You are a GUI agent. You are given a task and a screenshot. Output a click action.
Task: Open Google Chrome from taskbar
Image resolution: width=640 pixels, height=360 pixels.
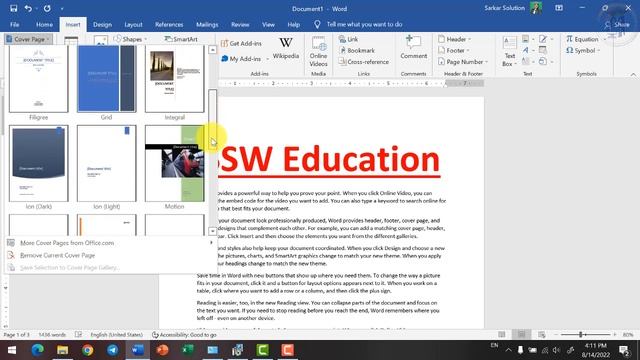87,350
